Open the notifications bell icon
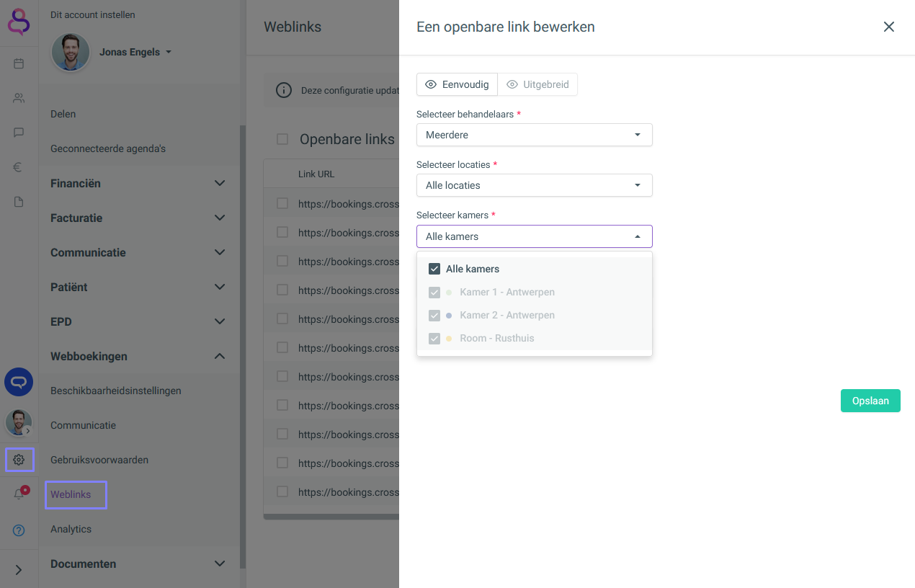This screenshot has width=915, height=588. point(19,494)
